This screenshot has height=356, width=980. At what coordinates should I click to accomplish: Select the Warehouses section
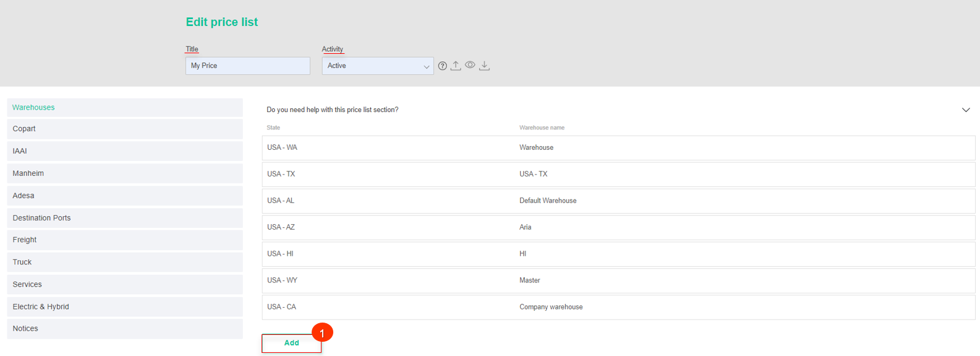pos(125,107)
